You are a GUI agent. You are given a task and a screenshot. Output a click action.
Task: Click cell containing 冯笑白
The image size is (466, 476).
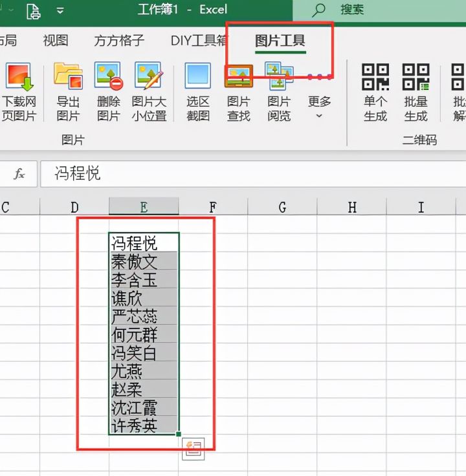point(144,352)
